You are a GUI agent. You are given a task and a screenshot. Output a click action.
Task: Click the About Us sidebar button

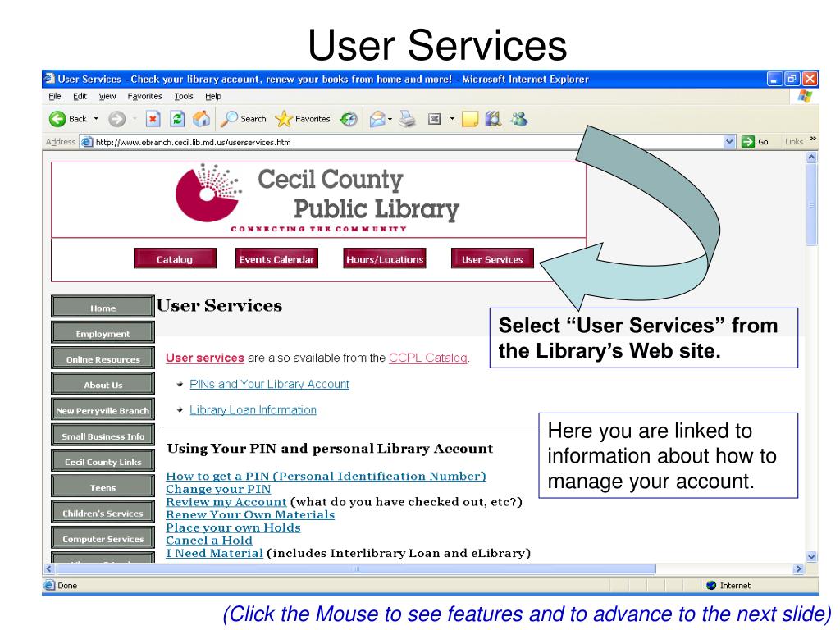(103, 385)
